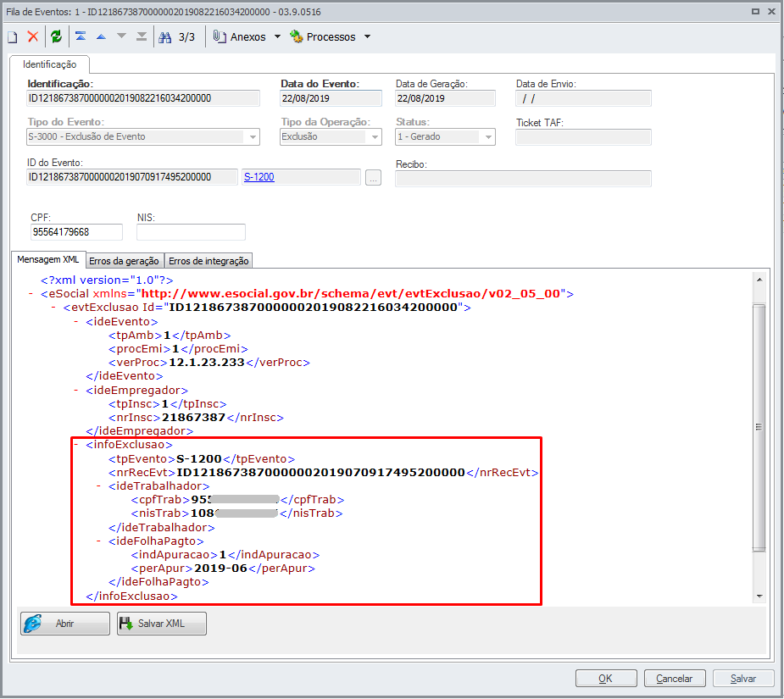This screenshot has height=699, width=784.
Task: Collapse the evtExclusao XML node
Action: (53, 307)
